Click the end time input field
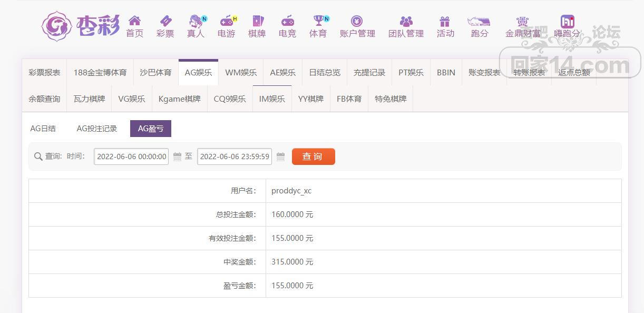Image resolution: width=644 pixels, height=313 pixels. pyautogui.click(x=235, y=156)
